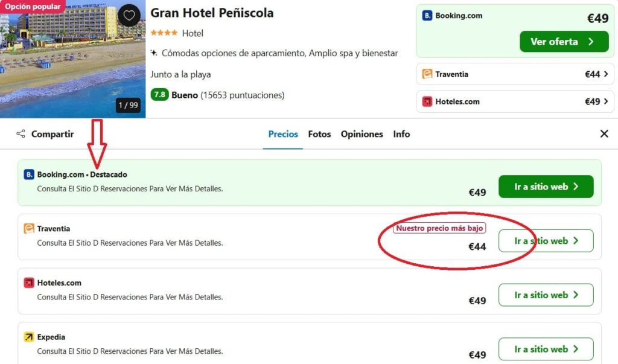Select the Precios tab
The image size is (618, 364).
click(x=283, y=134)
